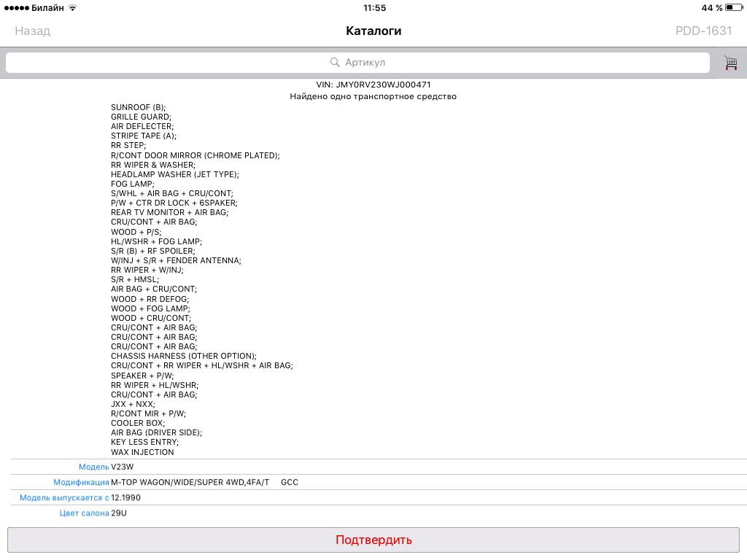
Task: Tap the 11:55 clock in status bar
Action: [374, 7]
